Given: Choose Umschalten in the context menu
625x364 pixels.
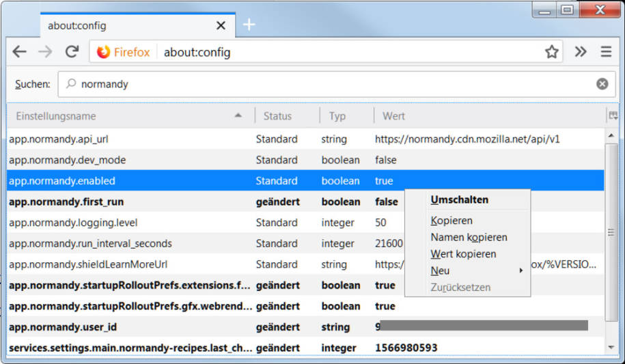Looking at the screenshot, I should [459, 199].
